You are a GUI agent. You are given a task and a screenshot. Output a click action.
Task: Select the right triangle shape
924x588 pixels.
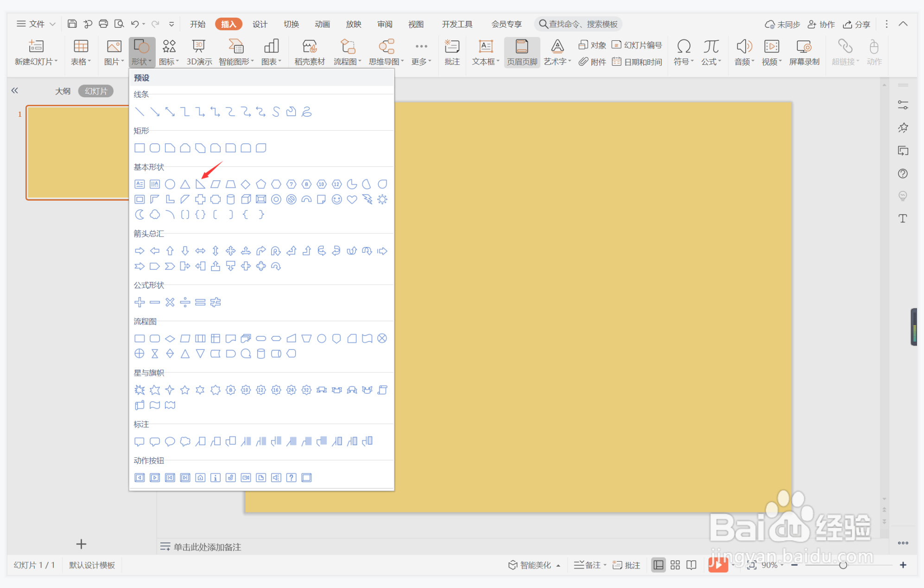[200, 184]
